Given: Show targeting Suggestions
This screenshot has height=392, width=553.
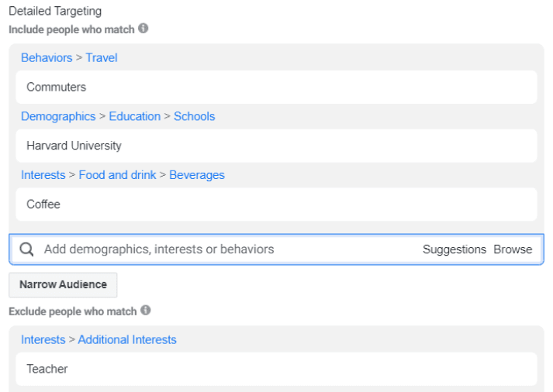Looking at the screenshot, I should (x=454, y=249).
